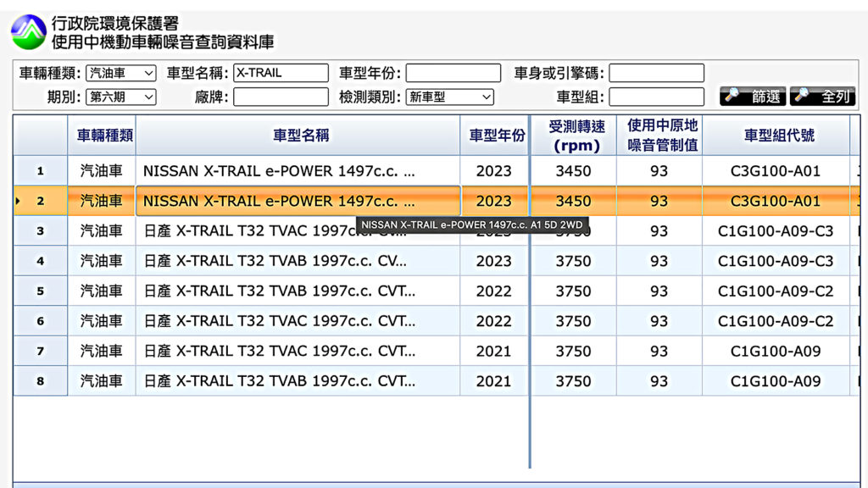Focus the 車型名稱 field containing X-TRAIL
Screen dimensions: 868x488
coord(281,73)
